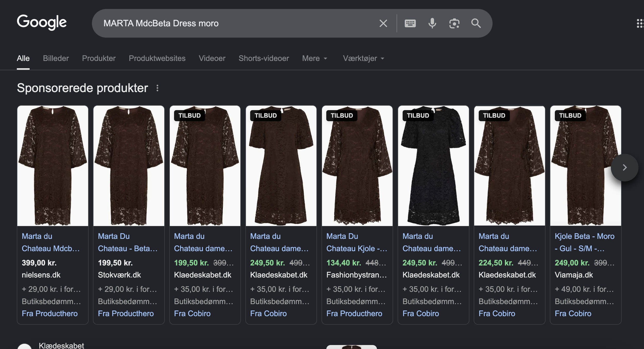Expand the Mere dropdown
Viewport: 644px width, 349px height.
[x=315, y=58]
